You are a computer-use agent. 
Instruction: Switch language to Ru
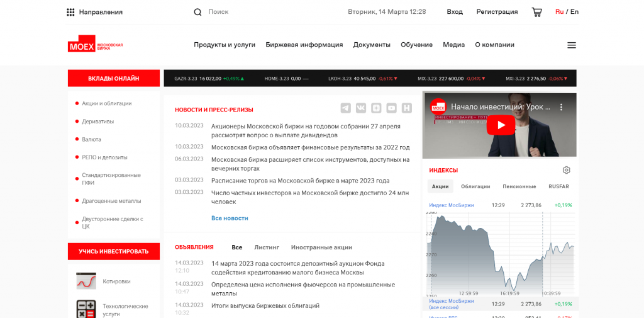[559, 11]
